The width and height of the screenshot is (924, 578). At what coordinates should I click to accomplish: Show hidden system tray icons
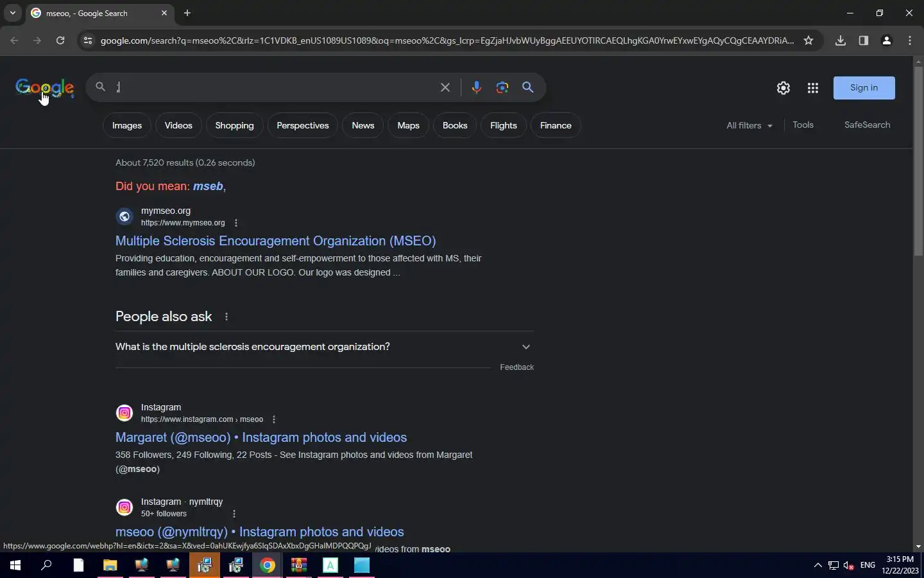tap(817, 565)
